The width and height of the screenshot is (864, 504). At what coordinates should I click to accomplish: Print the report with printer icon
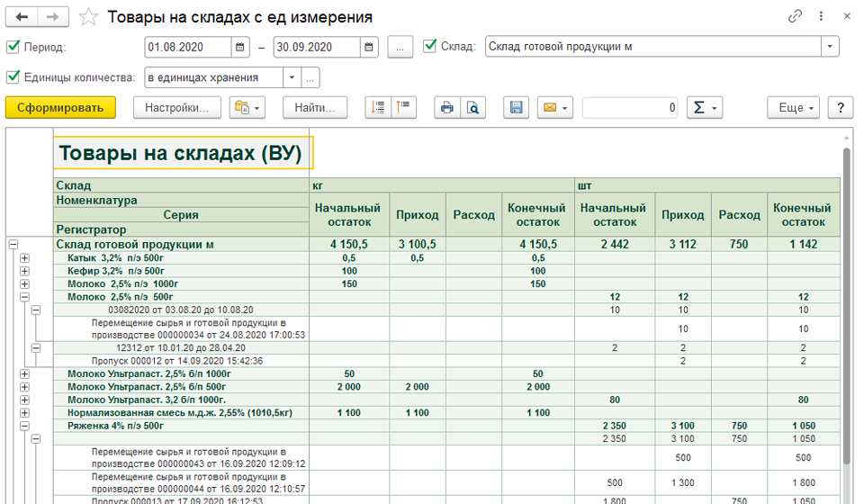point(447,107)
